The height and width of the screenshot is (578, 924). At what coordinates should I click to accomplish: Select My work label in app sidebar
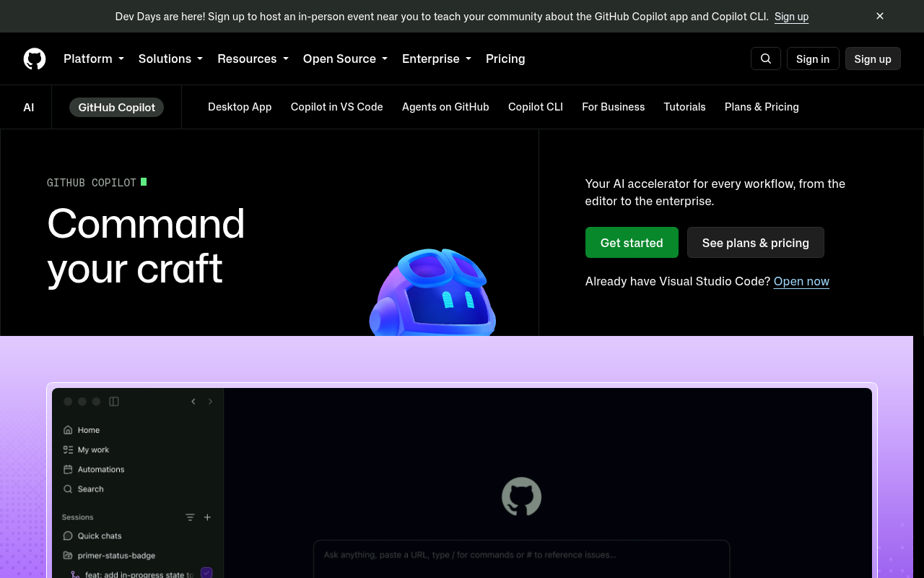click(94, 449)
